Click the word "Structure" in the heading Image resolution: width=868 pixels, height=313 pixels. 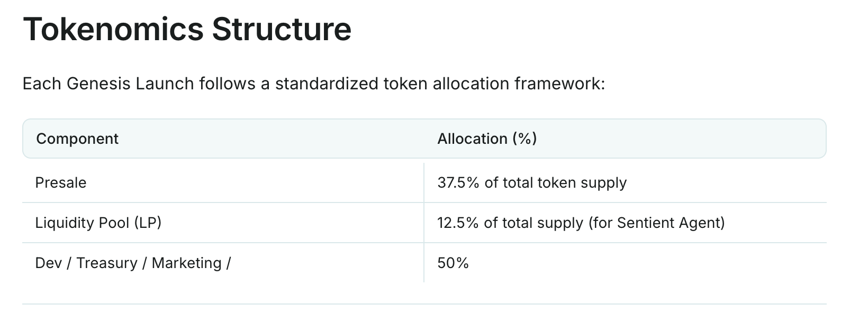[x=282, y=29]
